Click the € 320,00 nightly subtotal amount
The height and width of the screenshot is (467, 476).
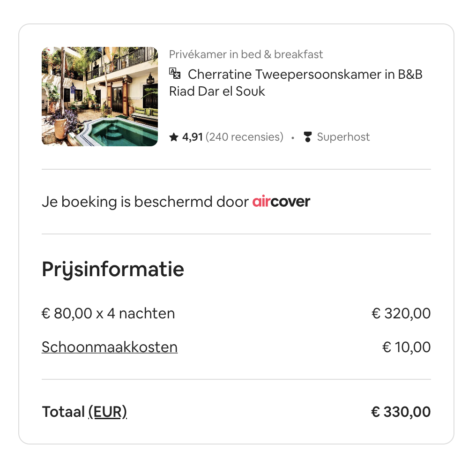pyautogui.click(x=401, y=313)
